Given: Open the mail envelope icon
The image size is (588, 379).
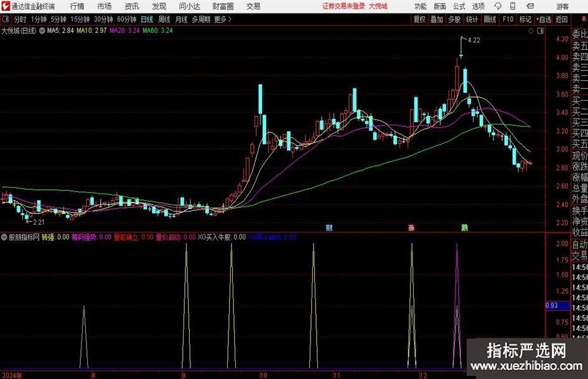Looking at the screenshot, I should tap(530, 6).
